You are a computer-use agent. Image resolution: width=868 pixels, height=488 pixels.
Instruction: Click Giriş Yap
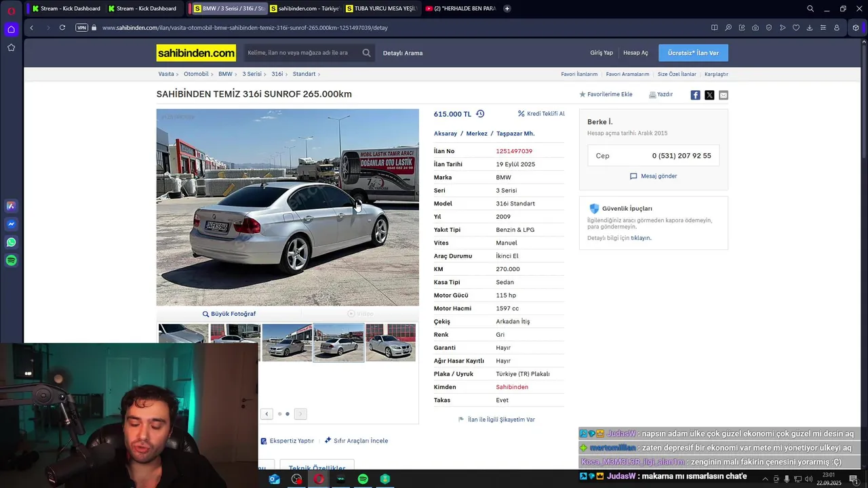click(601, 53)
